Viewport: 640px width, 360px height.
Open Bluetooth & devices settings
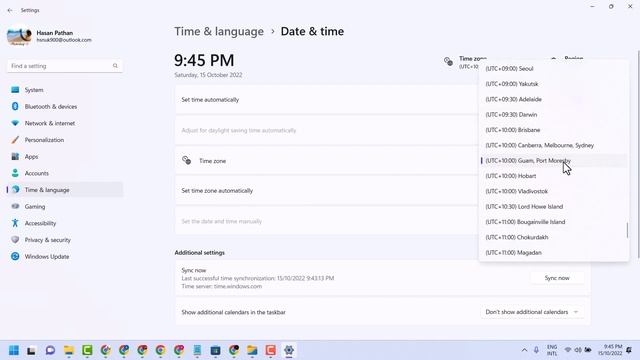tap(65, 107)
